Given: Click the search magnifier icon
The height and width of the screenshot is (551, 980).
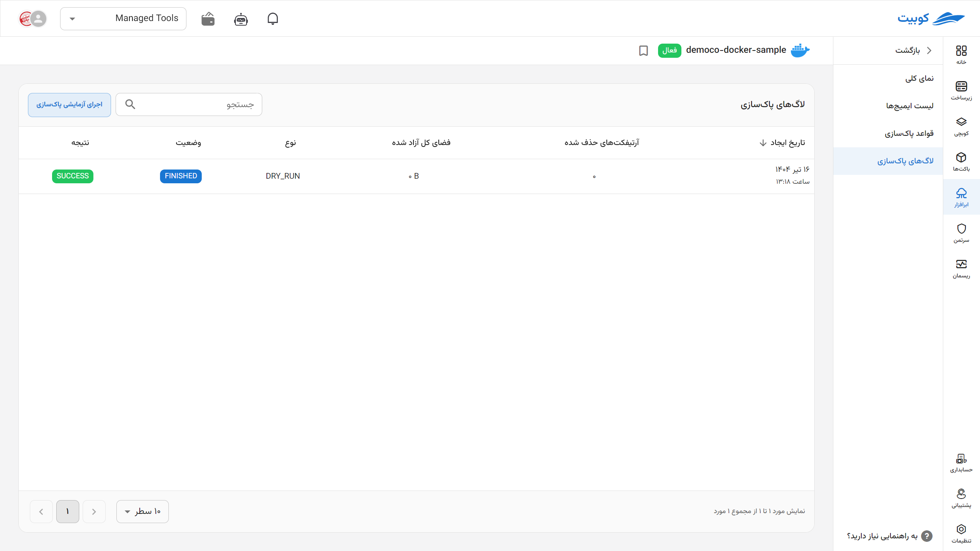Looking at the screenshot, I should [130, 104].
